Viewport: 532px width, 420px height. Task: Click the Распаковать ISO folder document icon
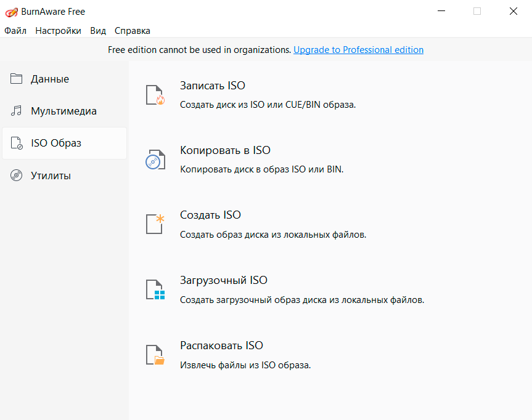tap(155, 355)
